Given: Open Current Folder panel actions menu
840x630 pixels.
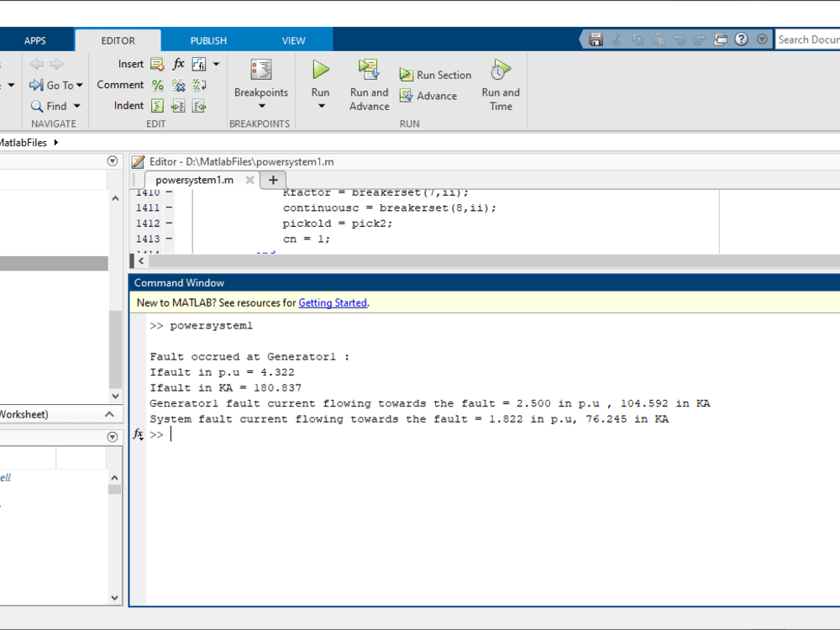Looking at the screenshot, I should (x=112, y=160).
